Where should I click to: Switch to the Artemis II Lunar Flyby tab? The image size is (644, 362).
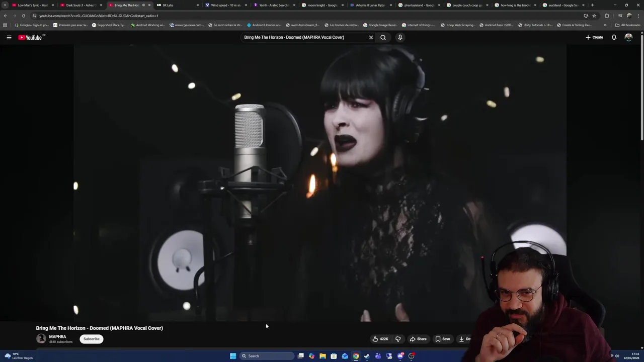(370, 5)
